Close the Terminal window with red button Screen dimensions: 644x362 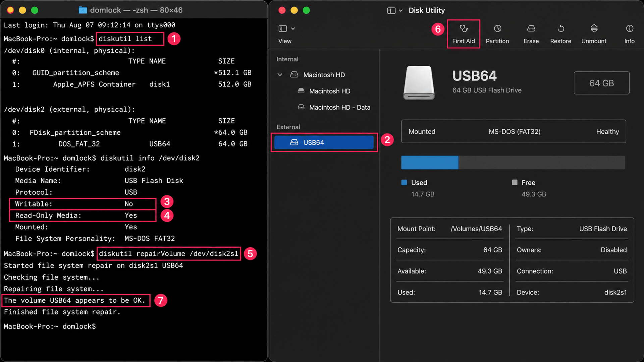pyautogui.click(x=10, y=10)
